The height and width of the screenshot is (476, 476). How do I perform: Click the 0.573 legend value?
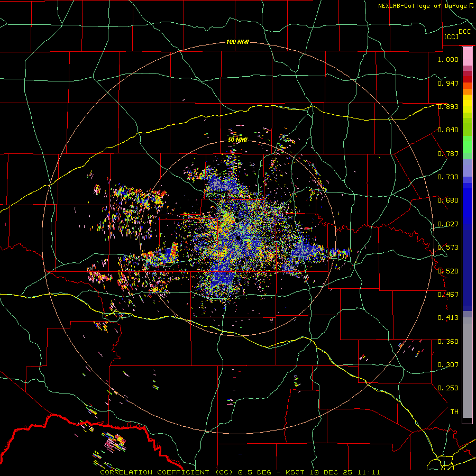(448, 248)
